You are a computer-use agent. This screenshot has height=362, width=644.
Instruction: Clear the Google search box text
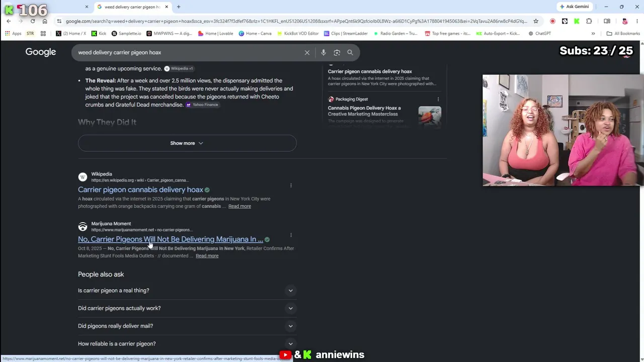tap(307, 52)
